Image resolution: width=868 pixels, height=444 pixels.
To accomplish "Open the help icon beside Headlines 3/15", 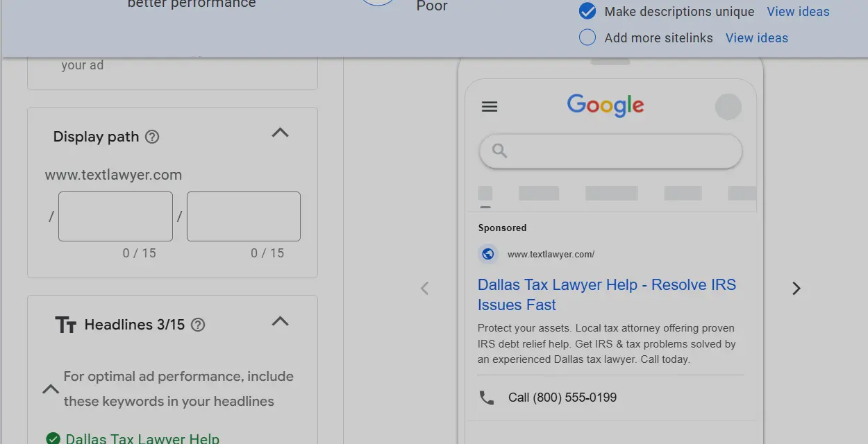I will [197, 325].
